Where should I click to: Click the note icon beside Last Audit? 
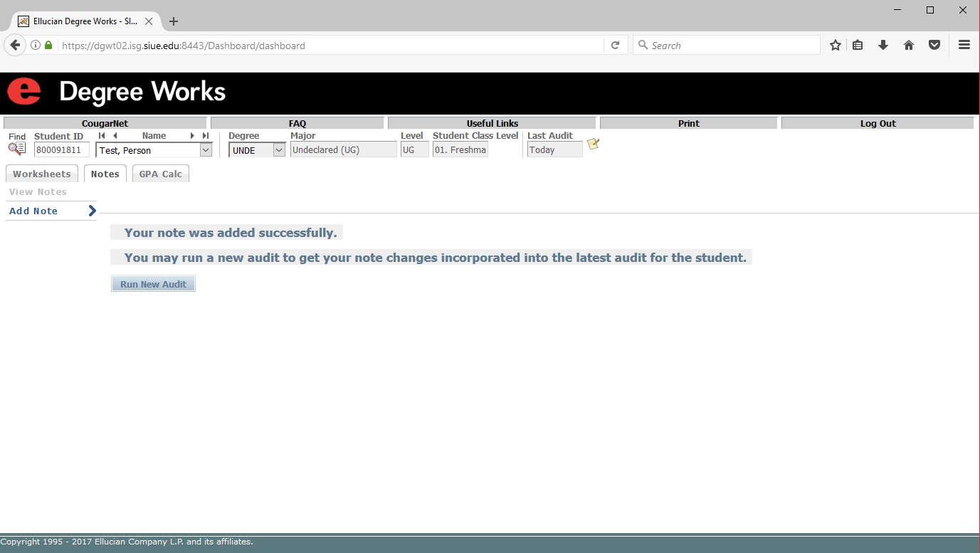coord(593,144)
